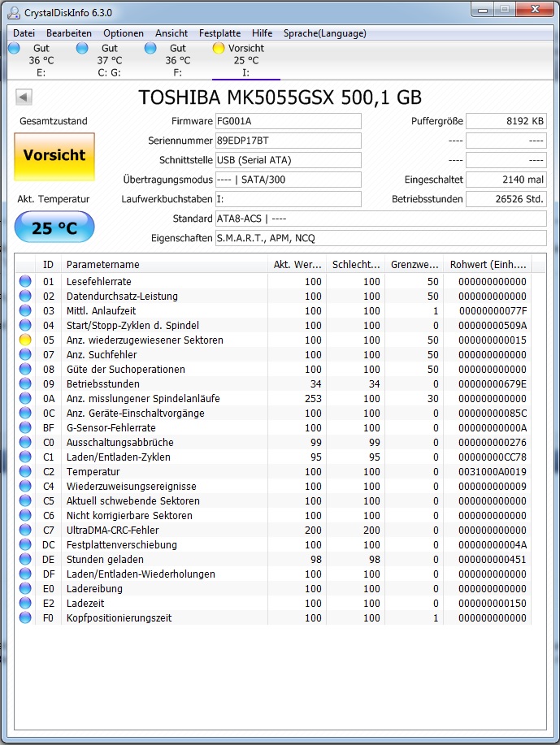
Task: Click the Standard field ATA8-ACS
Action: coord(380,219)
